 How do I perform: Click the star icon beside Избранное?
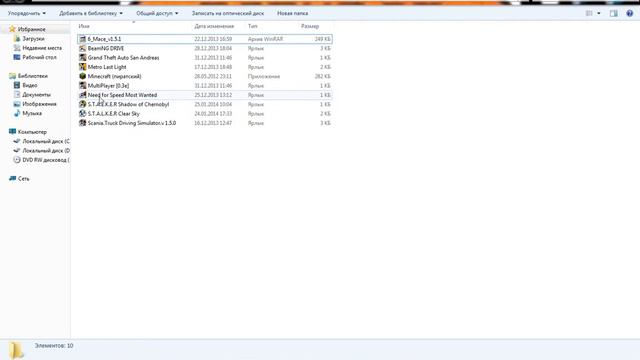point(12,29)
